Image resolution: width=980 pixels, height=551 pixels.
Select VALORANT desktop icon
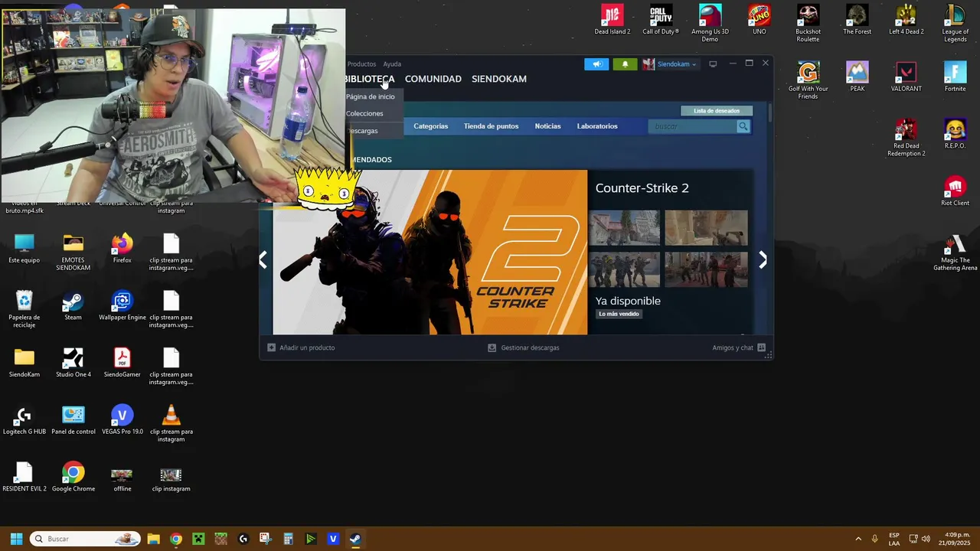pos(906,77)
